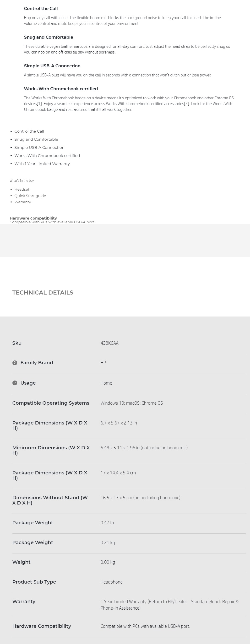Click the Product Sub Type label
This screenshot has width=250, height=644.
tap(34, 582)
